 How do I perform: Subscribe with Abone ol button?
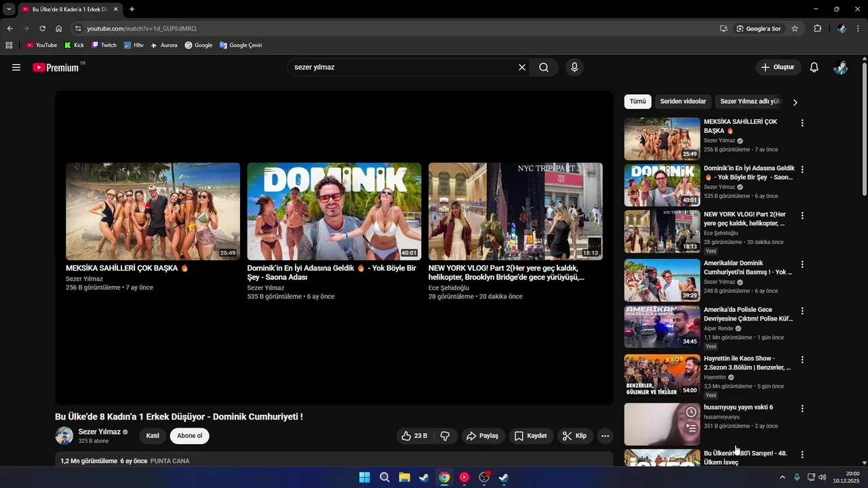coord(190,436)
